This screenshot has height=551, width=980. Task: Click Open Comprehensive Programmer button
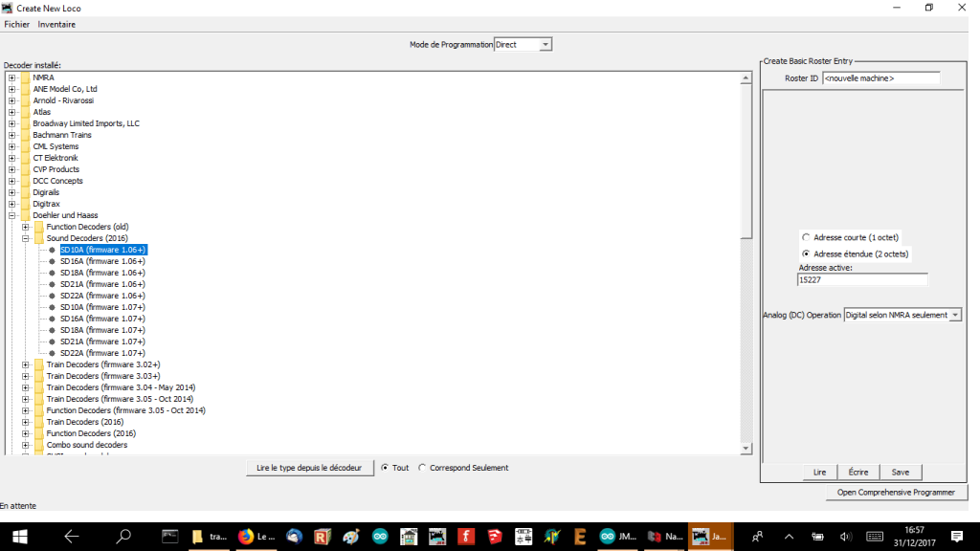896,493
